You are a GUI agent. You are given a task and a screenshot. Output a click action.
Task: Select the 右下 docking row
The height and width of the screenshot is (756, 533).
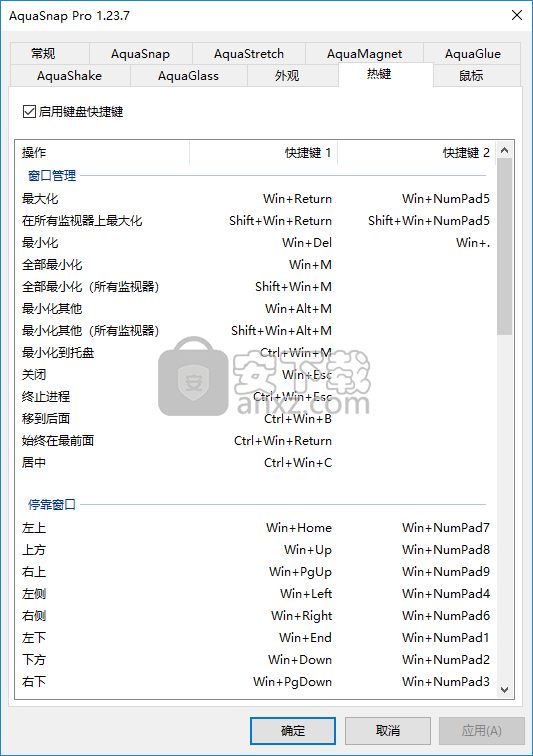click(256, 682)
